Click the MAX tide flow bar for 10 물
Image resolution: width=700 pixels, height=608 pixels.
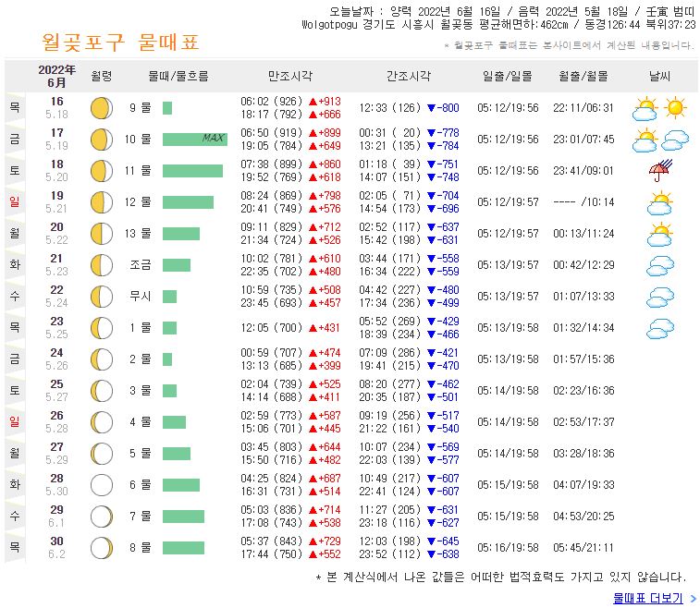[195, 140]
